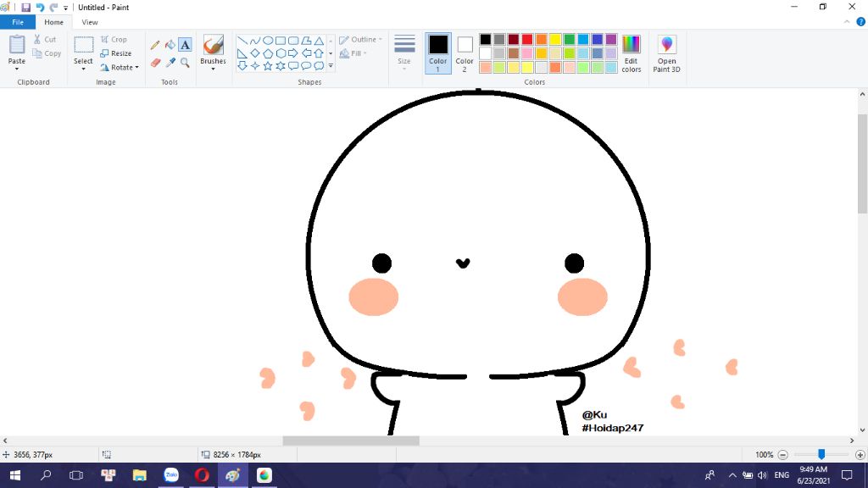
Task: Select the Fill with color bucket tool
Action: [x=170, y=45]
